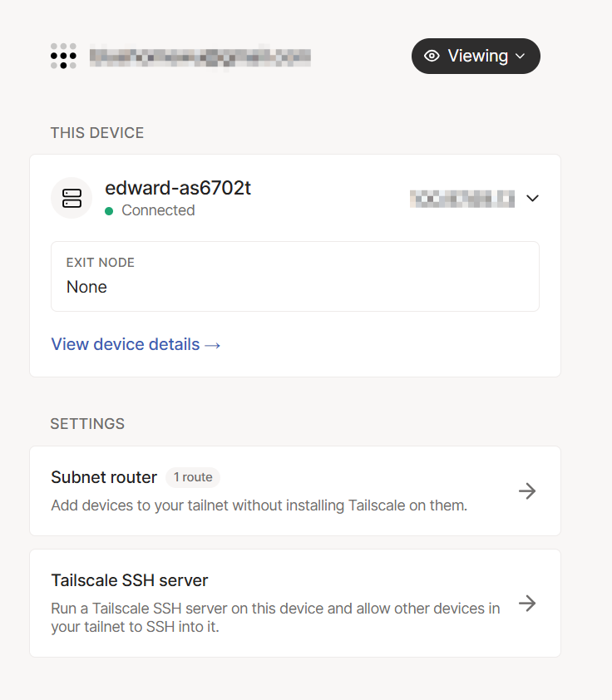Click the green Connected status dot
Image resolution: width=612 pixels, height=700 pixels.
coord(109,211)
